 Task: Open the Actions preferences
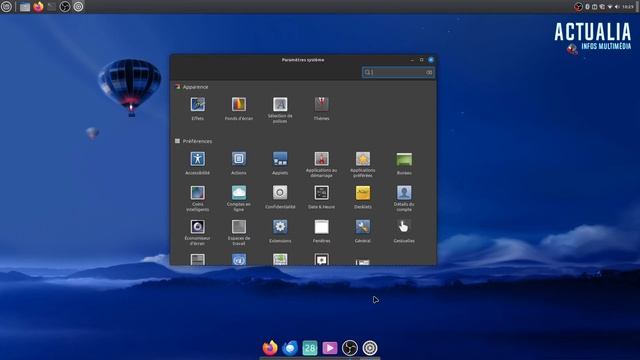point(239,163)
